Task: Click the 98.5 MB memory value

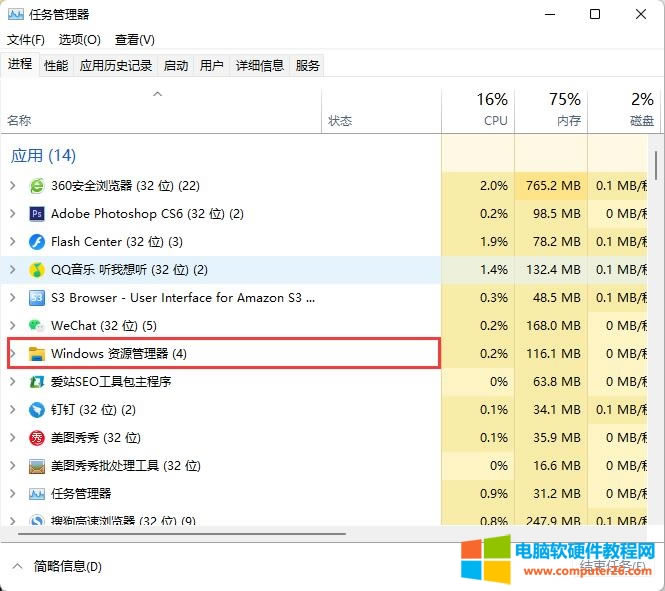Action: click(x=556, y=214)
